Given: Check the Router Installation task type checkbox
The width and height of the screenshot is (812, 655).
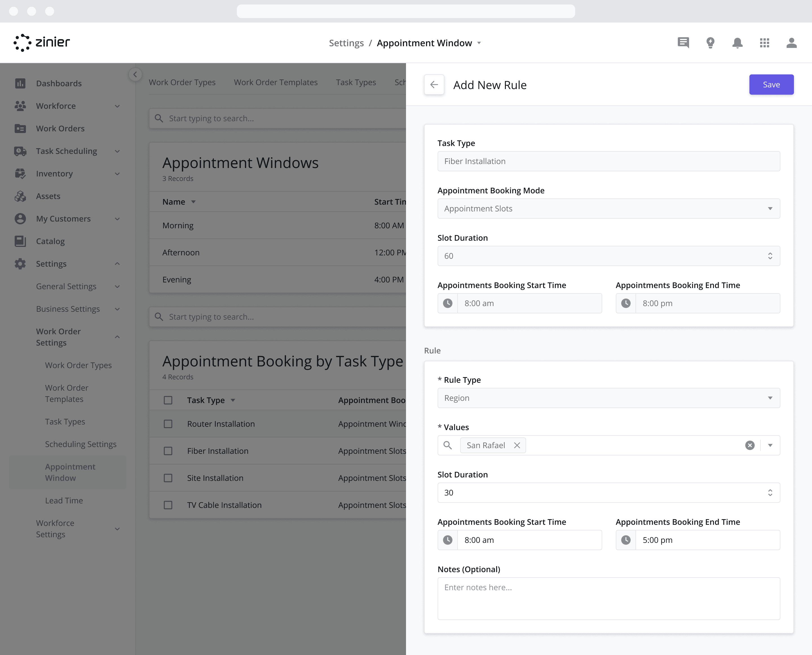Looking at the screenshot, I should click(x=168, y=424).
